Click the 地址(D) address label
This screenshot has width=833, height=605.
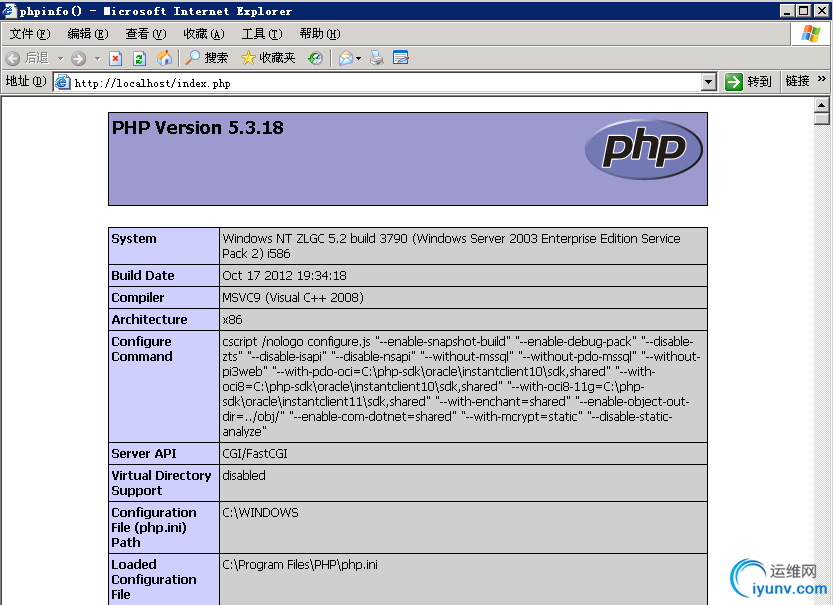click(26, 81)
